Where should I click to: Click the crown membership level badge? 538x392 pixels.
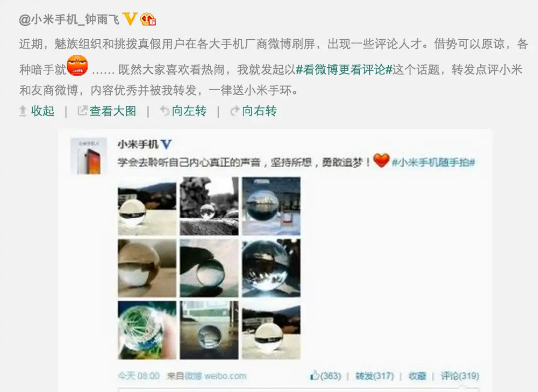[148, 19]
